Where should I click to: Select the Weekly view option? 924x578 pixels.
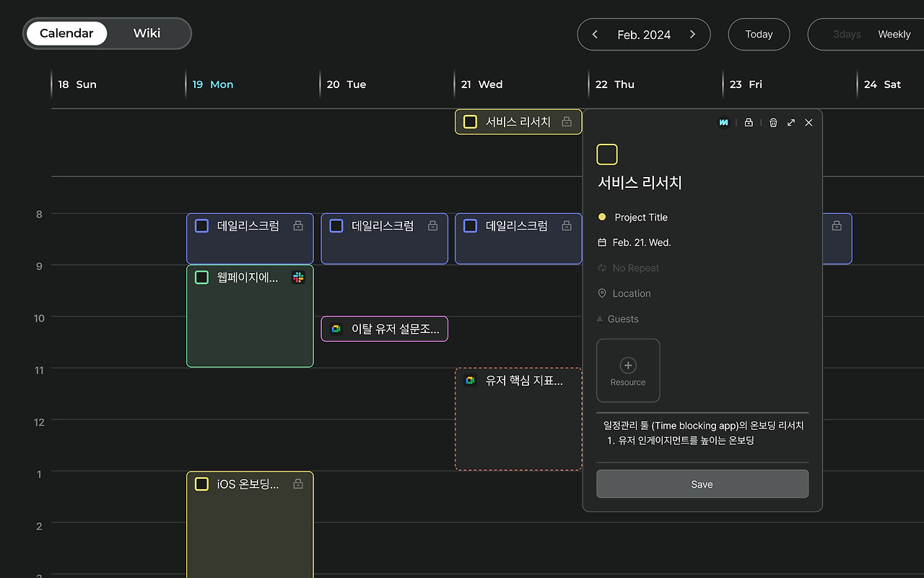pos(894,35)
